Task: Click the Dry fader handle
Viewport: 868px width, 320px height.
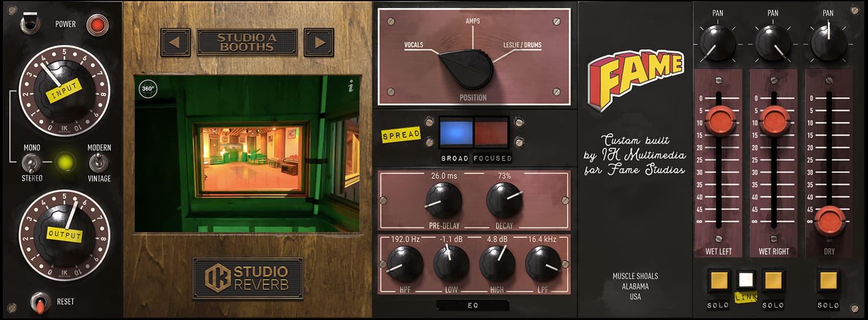Action: (x=829, y=221)
